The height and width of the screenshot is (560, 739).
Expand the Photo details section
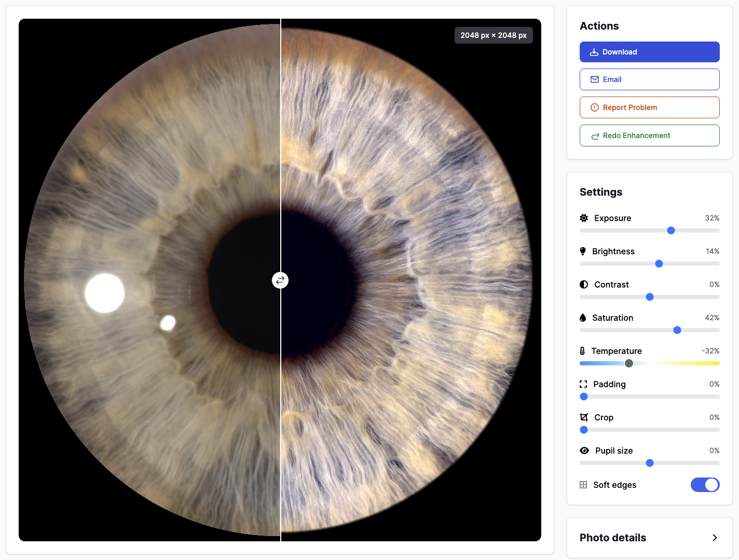click(649, 538)
